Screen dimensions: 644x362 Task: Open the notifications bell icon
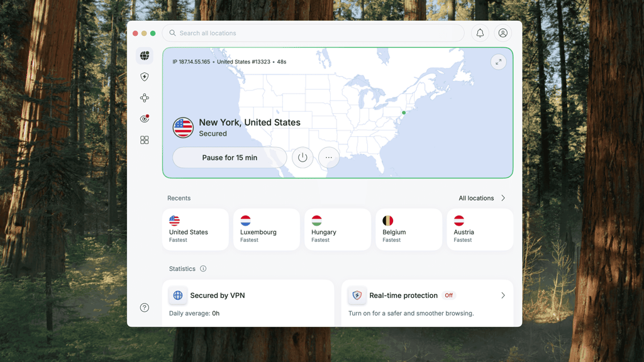pos(480,33)
